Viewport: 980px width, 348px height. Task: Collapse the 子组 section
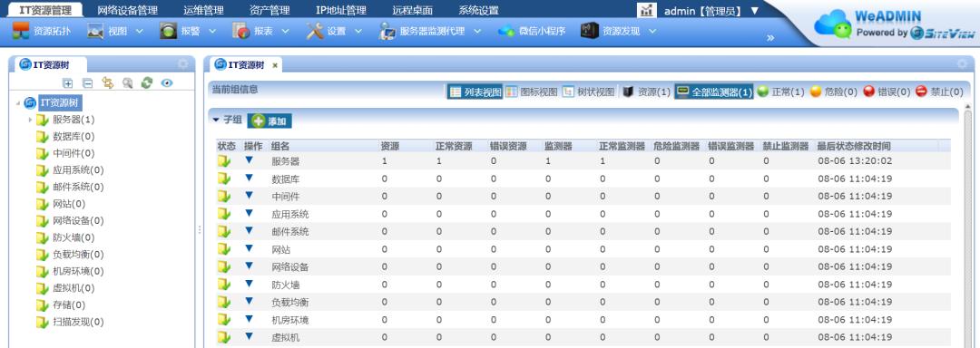coord(216,120)
